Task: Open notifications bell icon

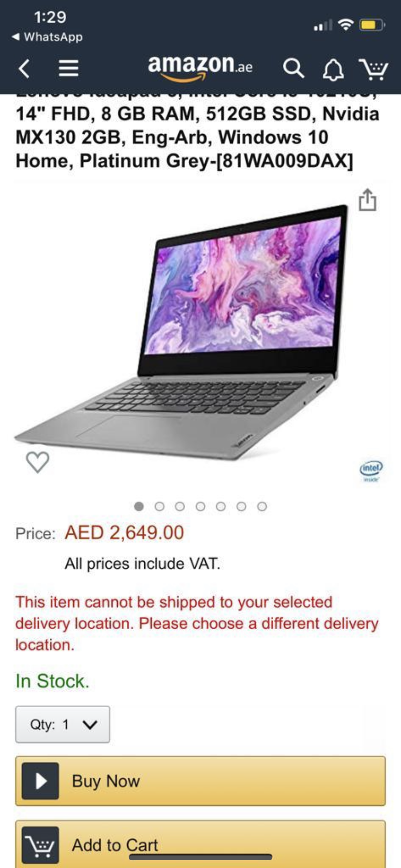Action: (333, 69)
